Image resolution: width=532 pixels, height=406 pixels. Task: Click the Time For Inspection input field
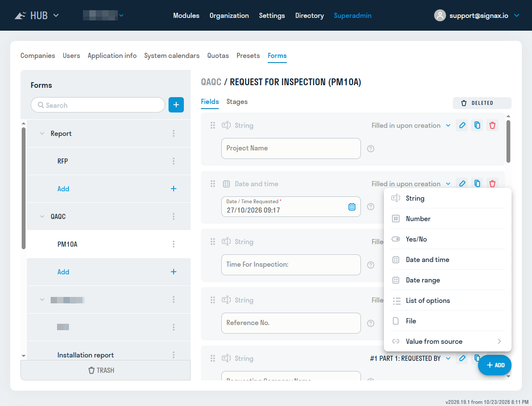pyautogui.click(x=291, y=265)
